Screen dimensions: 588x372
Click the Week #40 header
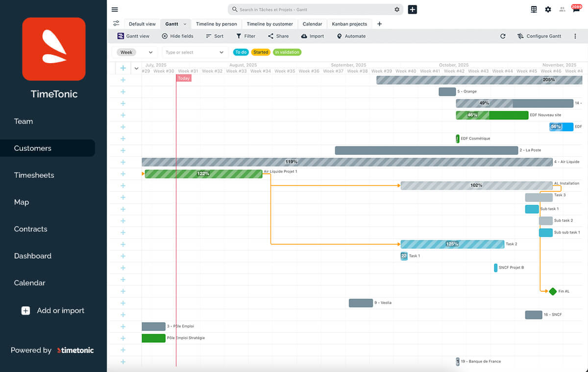coord(406,71)
